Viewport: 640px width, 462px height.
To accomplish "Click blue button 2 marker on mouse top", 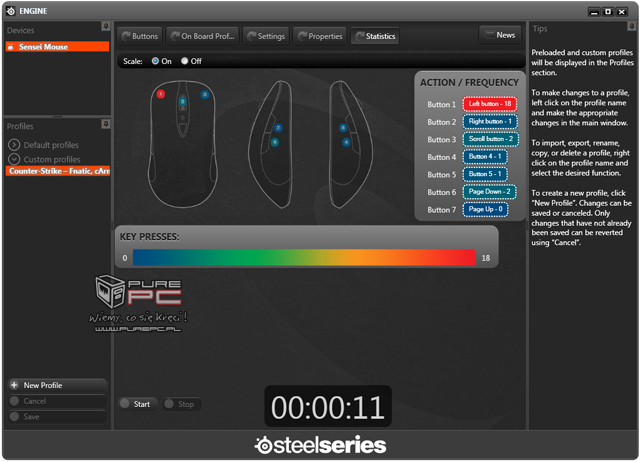I will tap(205, 95).
